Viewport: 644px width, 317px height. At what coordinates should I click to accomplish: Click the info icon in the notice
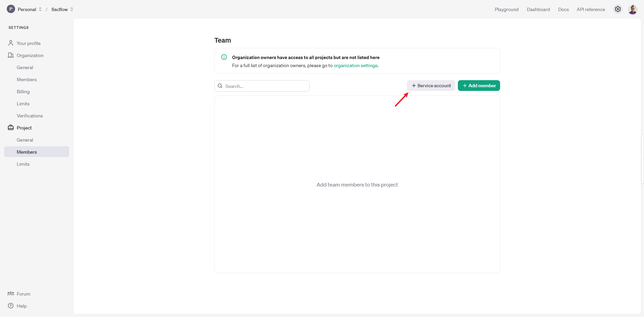pos(224,57)
